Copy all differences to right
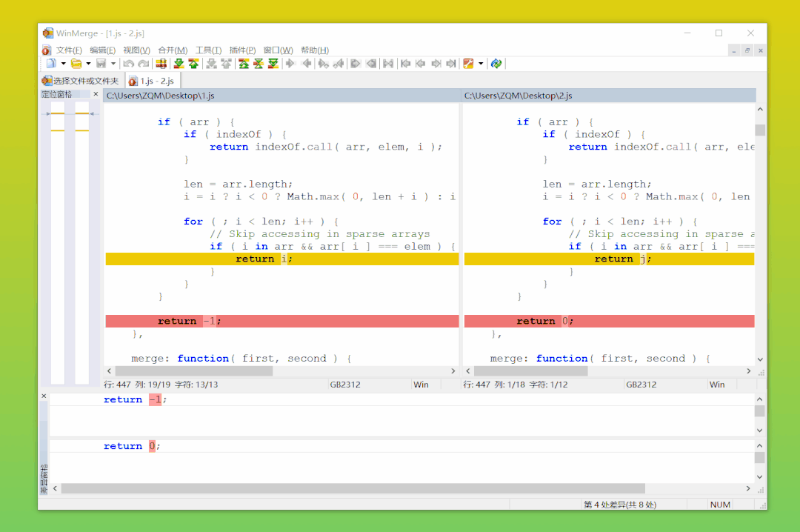Image resolution: width=800 pixels, height=532 pixels. (x=356, y=63)
